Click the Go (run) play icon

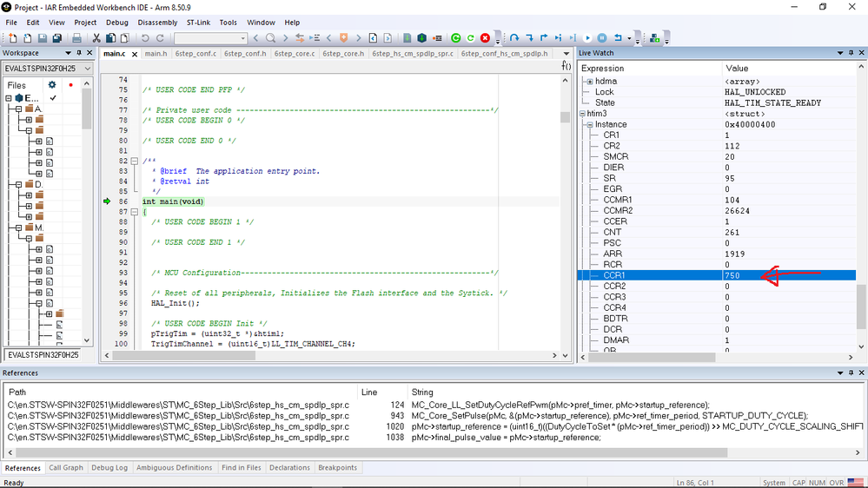point(587,37)
